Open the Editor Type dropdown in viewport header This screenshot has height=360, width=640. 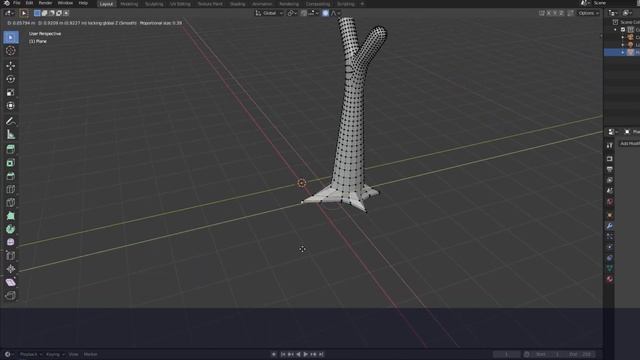pos(9,13)
